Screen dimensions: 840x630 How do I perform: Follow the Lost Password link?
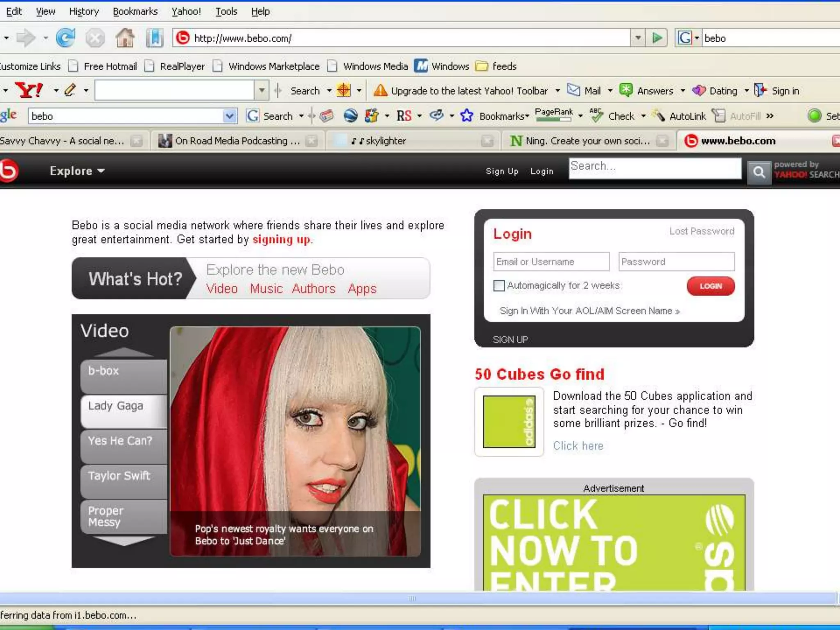click(x=701, y=231)
